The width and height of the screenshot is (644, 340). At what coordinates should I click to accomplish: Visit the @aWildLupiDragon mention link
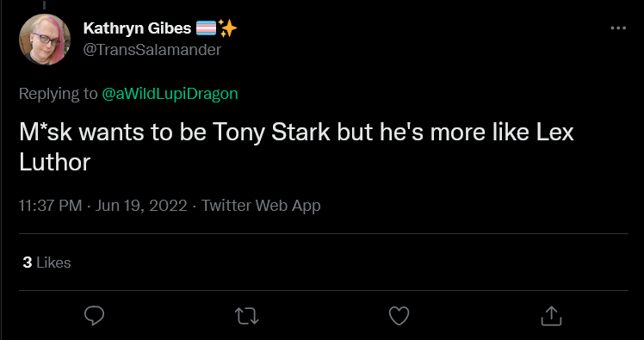pos(170,94)
